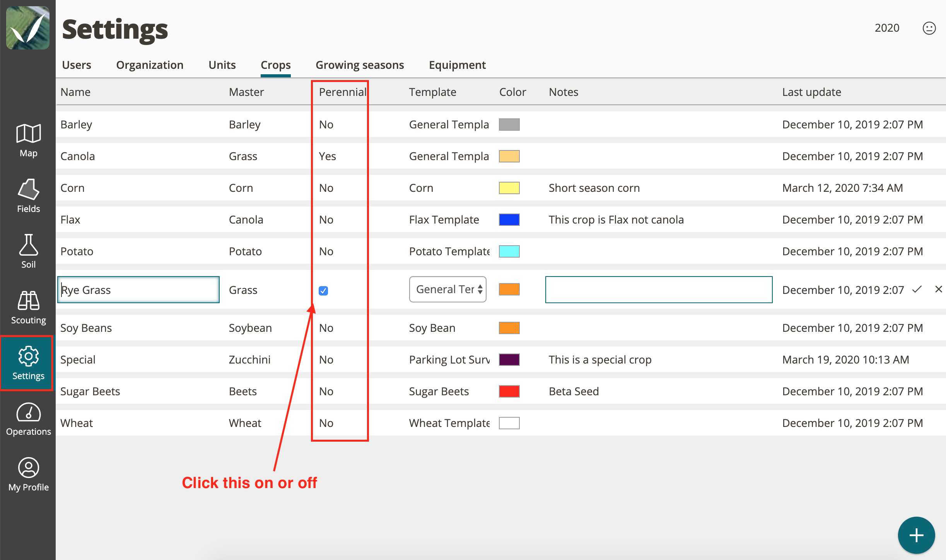
Task: Click 'Short season corn' note
Action: click(x=594, y=188)
